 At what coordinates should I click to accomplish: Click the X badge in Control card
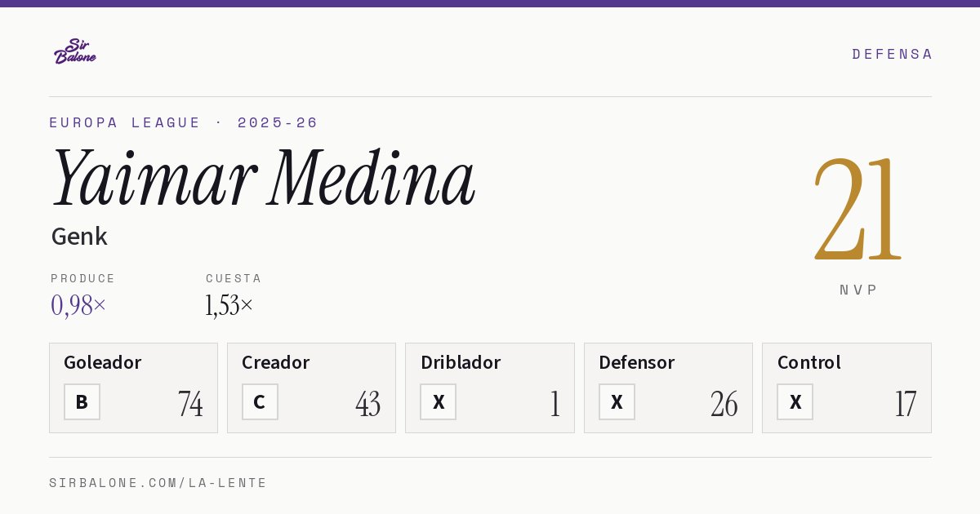(x=795, y=402)
